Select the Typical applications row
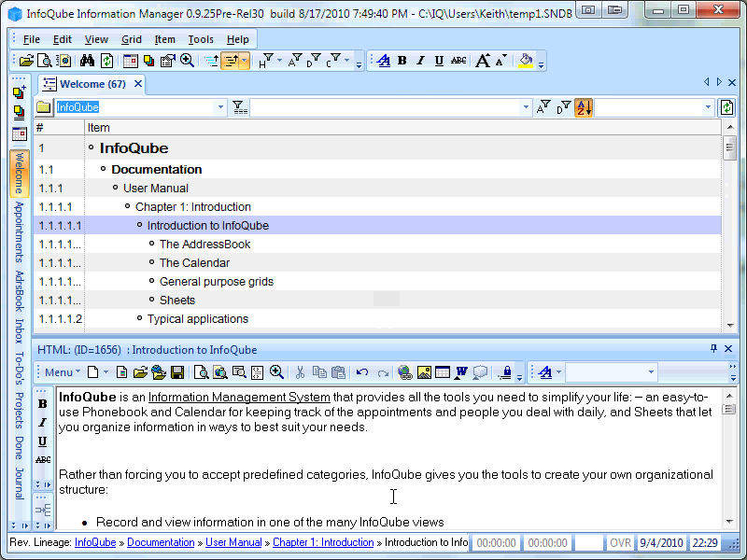The width and height of the screenshot is (747, 560). (x=377, y=319)
